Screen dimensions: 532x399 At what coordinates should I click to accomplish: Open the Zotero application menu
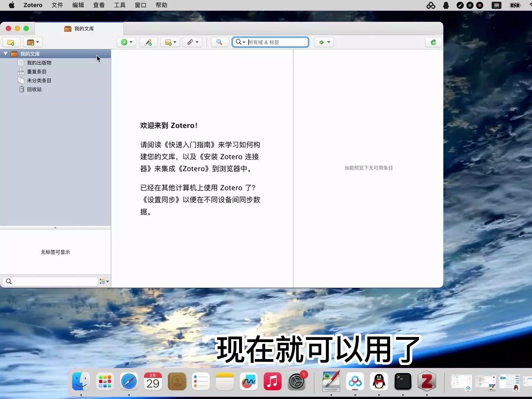pos(33,5)
